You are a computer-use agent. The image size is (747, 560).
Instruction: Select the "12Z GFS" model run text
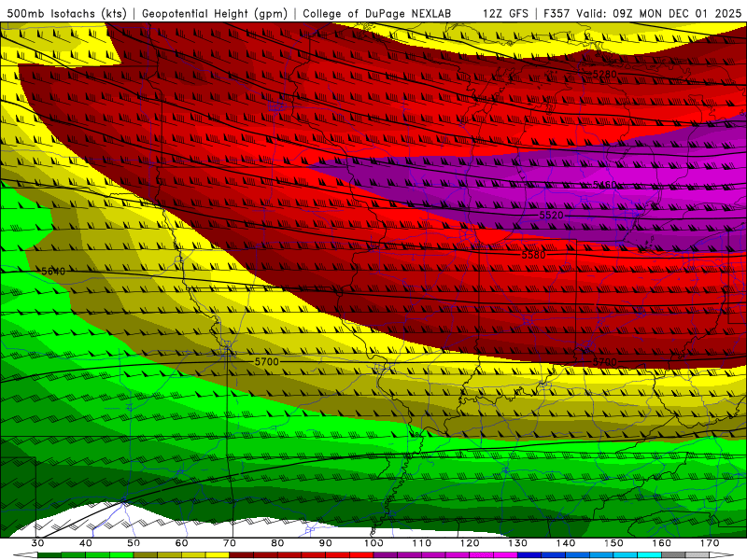505,13
